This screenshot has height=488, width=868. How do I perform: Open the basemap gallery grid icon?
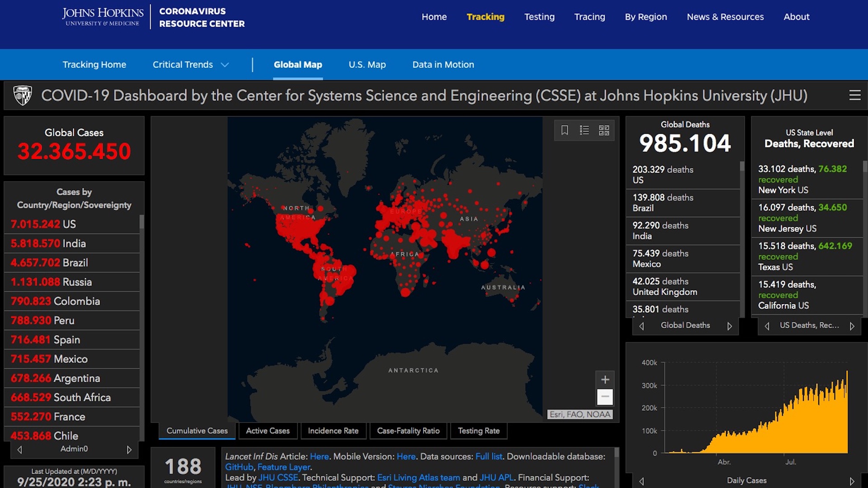pyautogui.click(x=604, y=131)
